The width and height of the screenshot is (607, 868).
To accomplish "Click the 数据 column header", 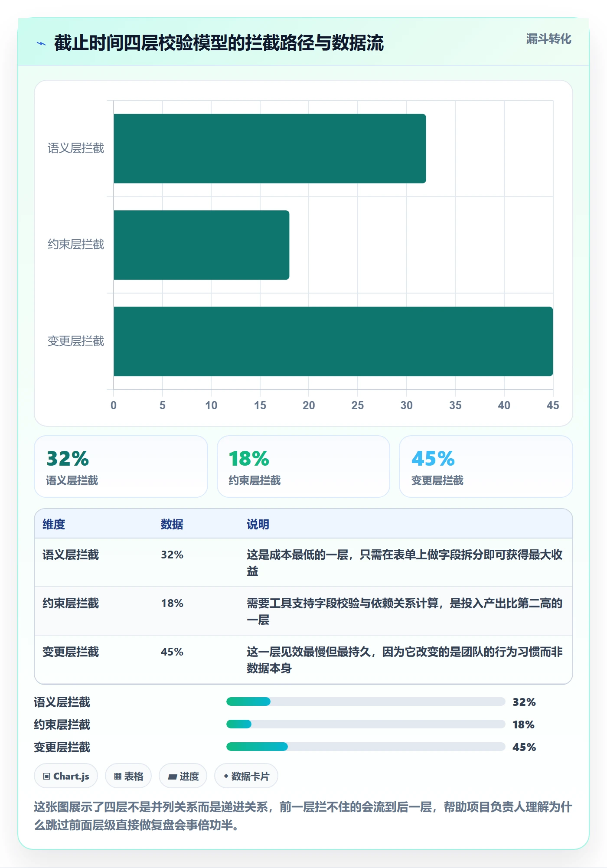I will click(172, 524).
